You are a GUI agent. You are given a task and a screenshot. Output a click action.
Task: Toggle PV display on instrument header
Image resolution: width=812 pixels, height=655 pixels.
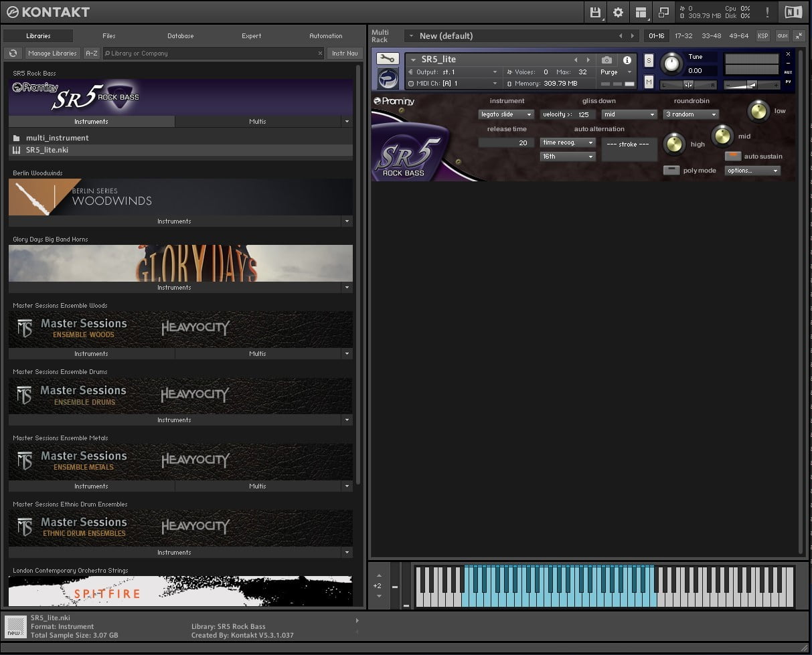[788, 82]
